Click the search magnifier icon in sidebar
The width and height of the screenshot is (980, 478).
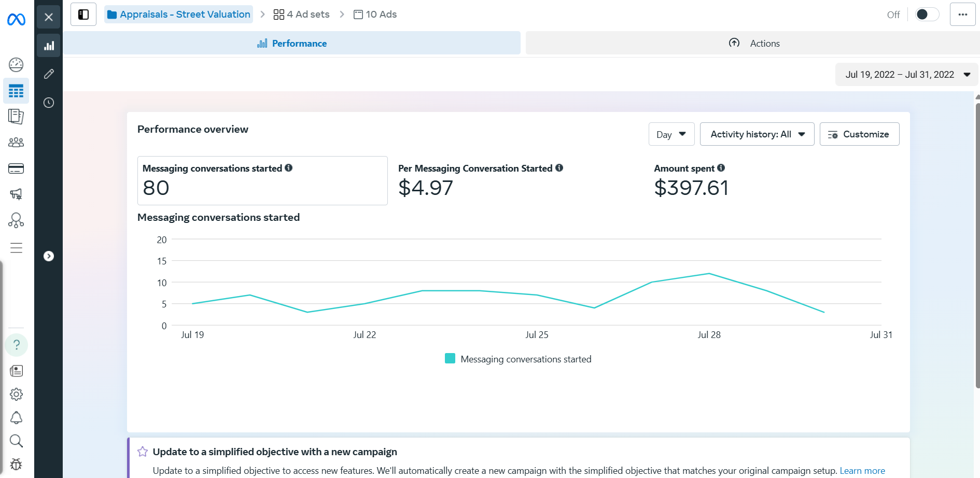click(16, 441)
